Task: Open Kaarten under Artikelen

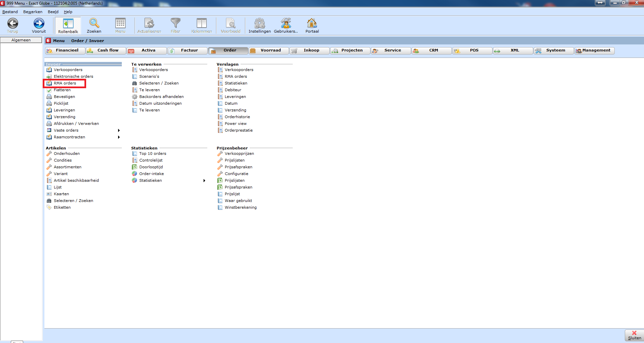Action: (x=61, y=194)
